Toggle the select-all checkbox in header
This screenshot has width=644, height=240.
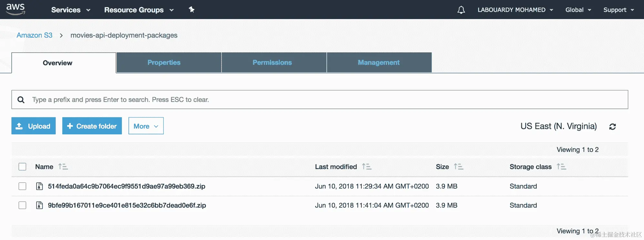22,167
